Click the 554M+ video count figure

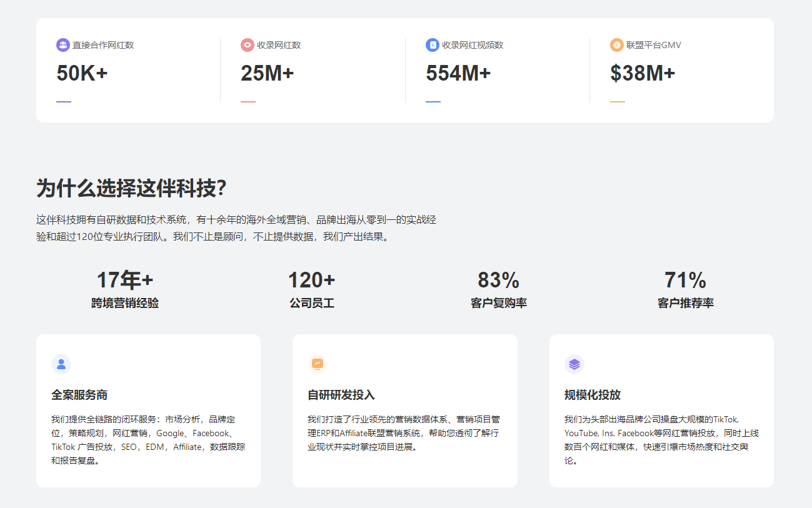coord(458,74)
